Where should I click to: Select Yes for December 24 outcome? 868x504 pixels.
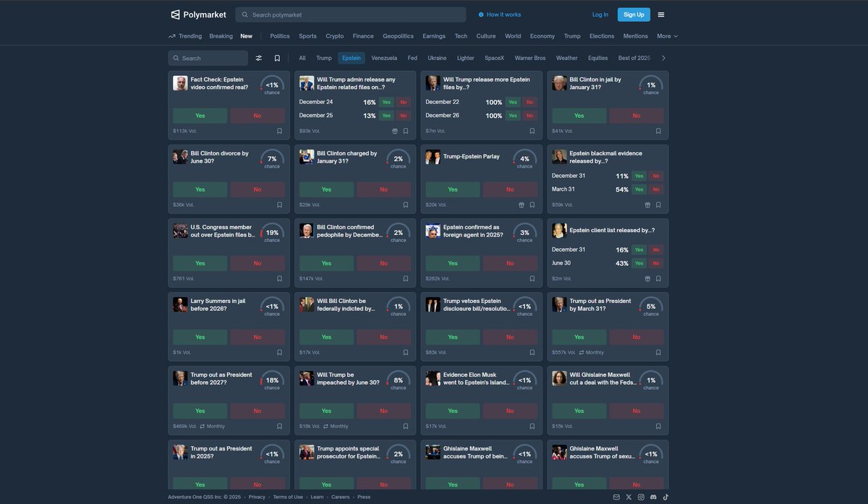(387, 102)
